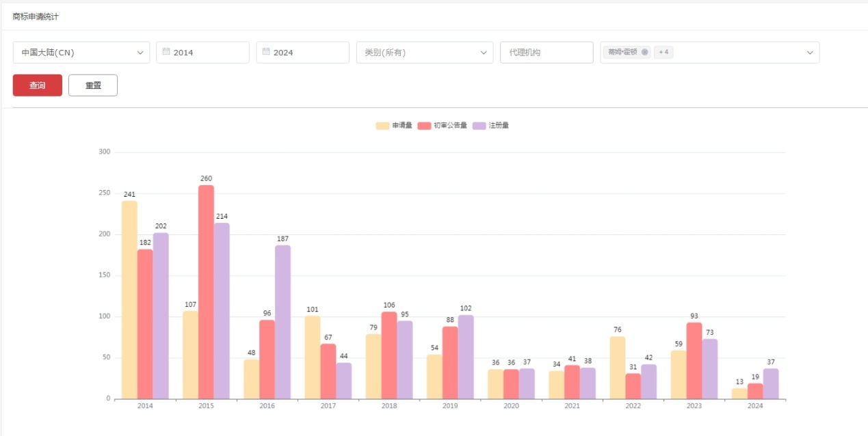Select the 2022 申请量 bar labeled 76
This screenshot has height=436, width=868.
617,368
